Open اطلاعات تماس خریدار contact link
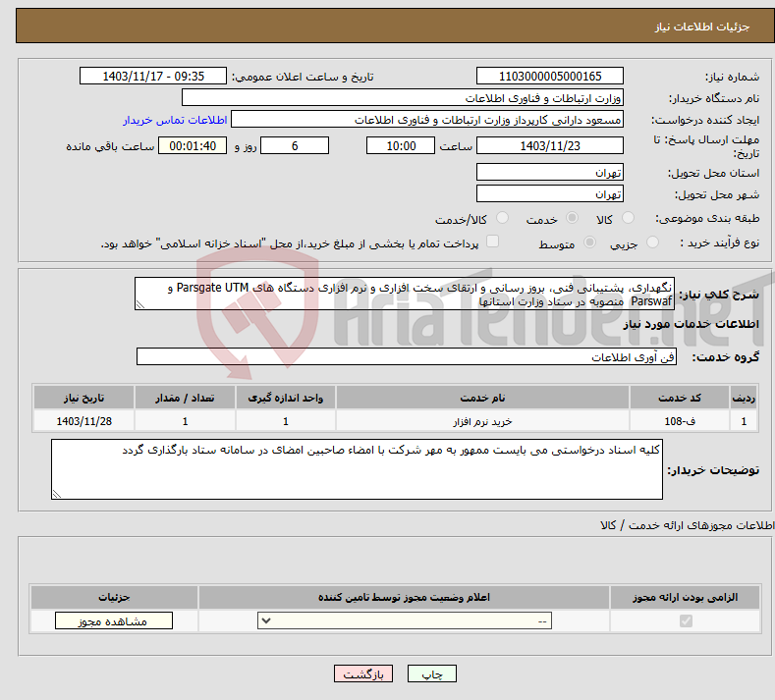775x700 pixels. 175,120
